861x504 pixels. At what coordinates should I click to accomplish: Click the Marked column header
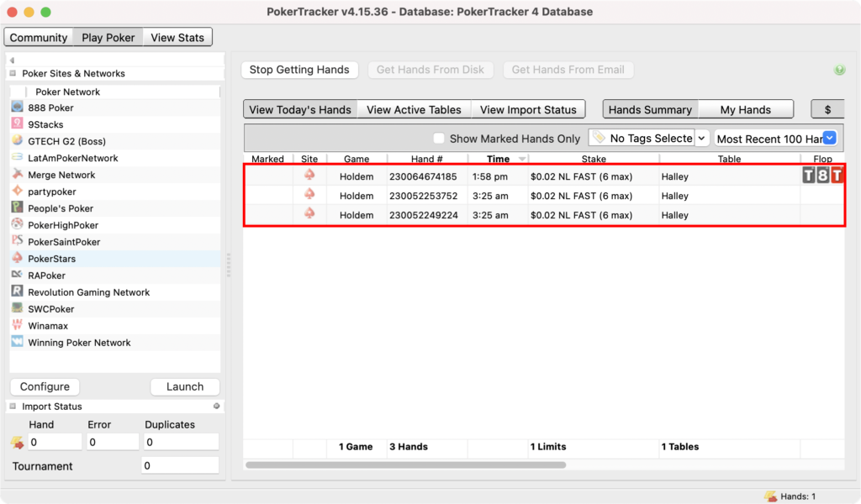(x=267, y=159)
